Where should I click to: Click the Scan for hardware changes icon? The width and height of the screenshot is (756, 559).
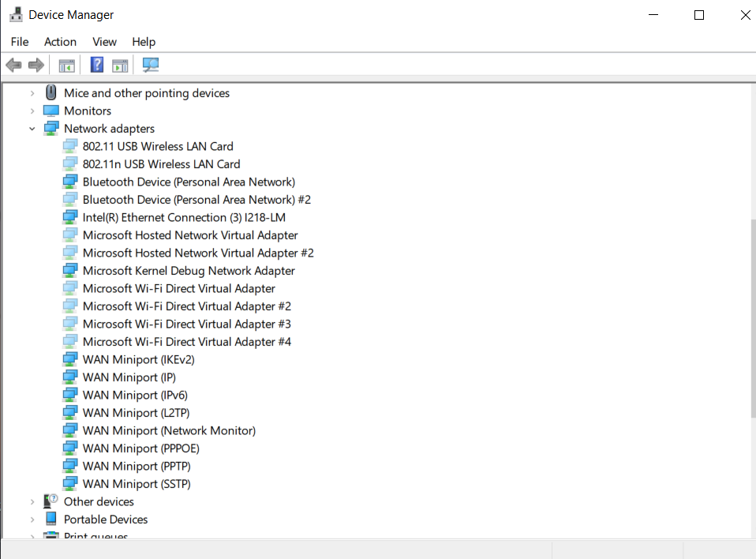(x=150, y=64)
